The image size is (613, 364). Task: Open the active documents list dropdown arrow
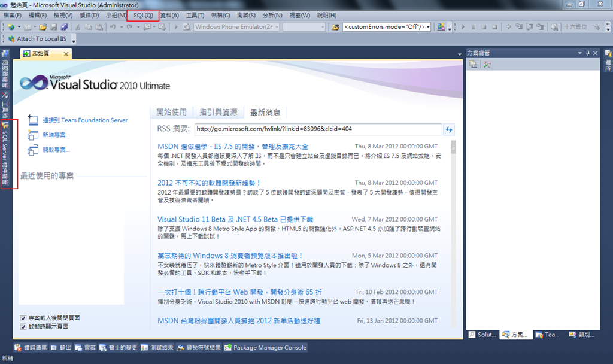459,54
